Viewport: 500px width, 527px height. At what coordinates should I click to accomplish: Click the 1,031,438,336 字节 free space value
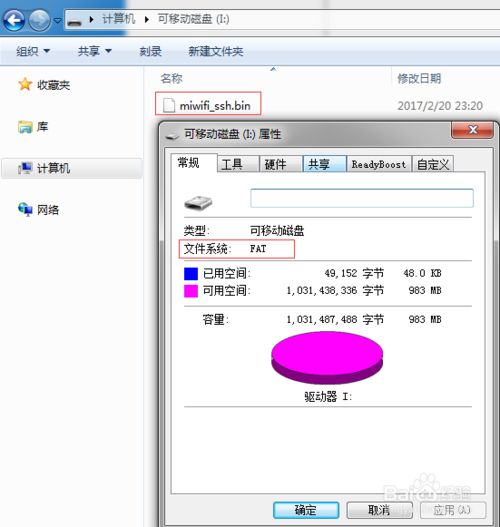335,291
